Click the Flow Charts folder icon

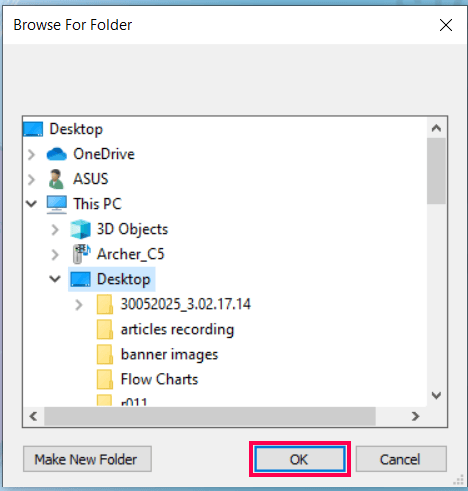click(105, 379)
